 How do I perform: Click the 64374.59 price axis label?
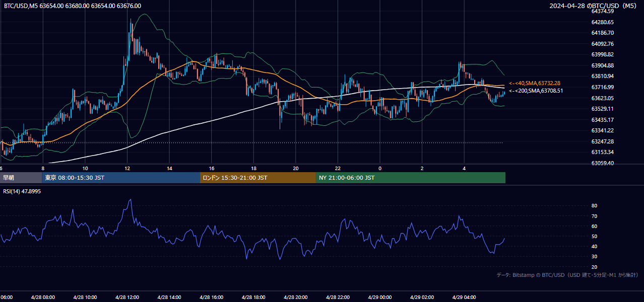coord(603,11)
